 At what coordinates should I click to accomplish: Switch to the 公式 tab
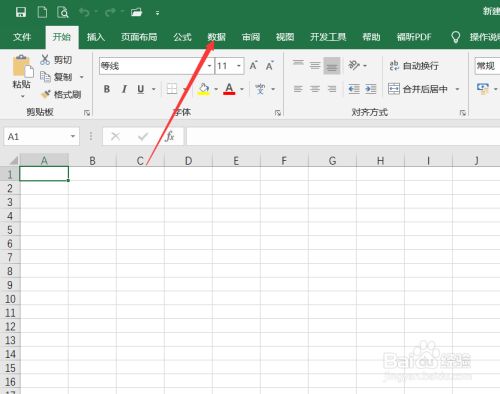(x=182, y=37)
